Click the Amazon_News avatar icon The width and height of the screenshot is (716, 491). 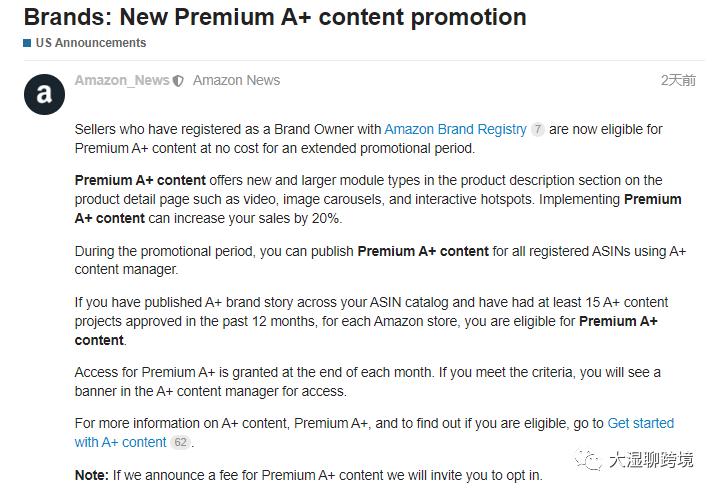click(x=44, y=95)
